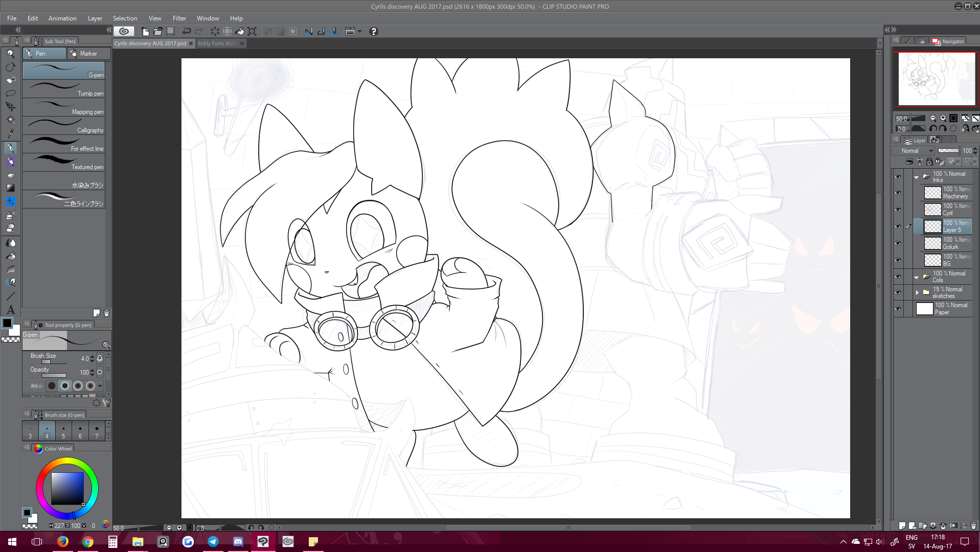Open the Normal blending mode dropdown
Screen dimensions: 980x552
(x=914, y=151)
